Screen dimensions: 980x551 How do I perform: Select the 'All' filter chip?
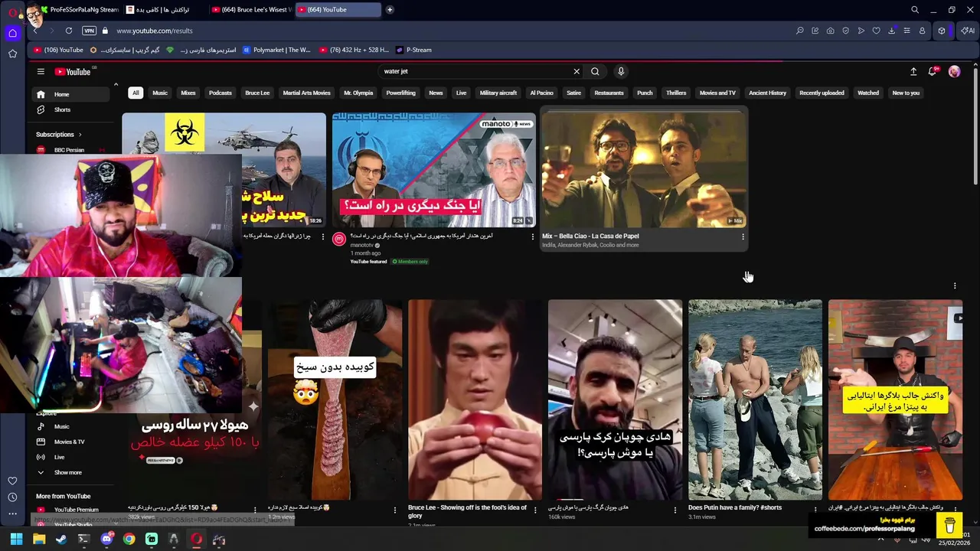136,93
